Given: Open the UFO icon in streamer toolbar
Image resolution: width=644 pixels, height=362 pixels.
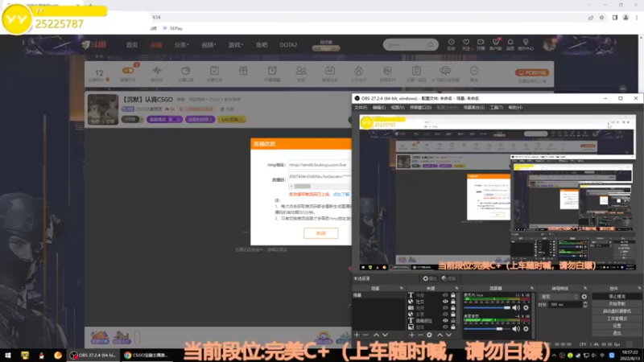Looking at the screenshot, I should click(x=445, y=71).
